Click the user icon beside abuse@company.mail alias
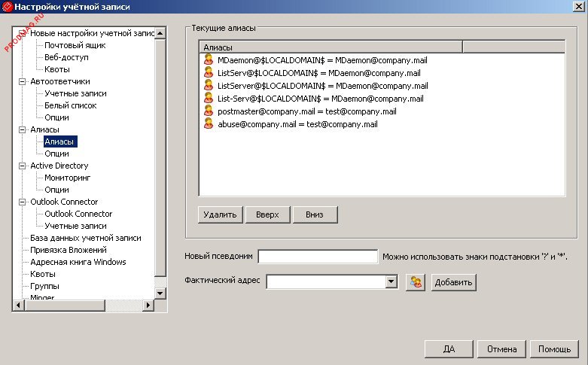The image size is (588, 365). [209, 124]
